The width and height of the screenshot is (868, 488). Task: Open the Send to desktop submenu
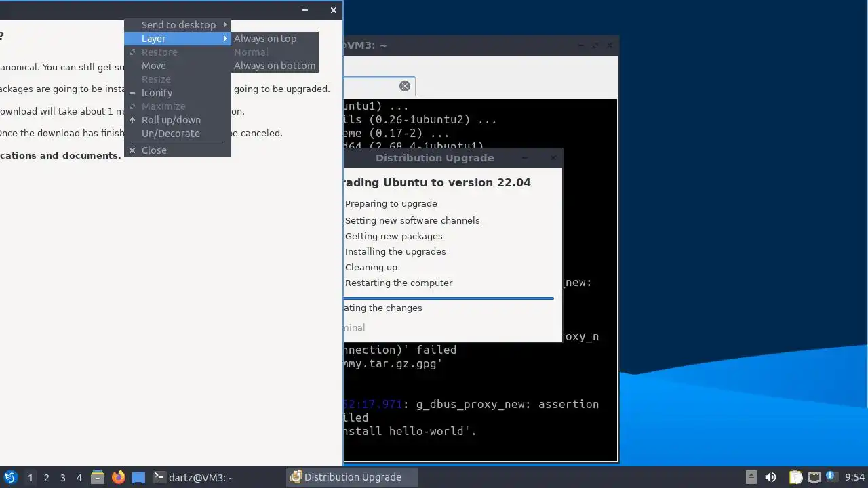coord(178,25)
